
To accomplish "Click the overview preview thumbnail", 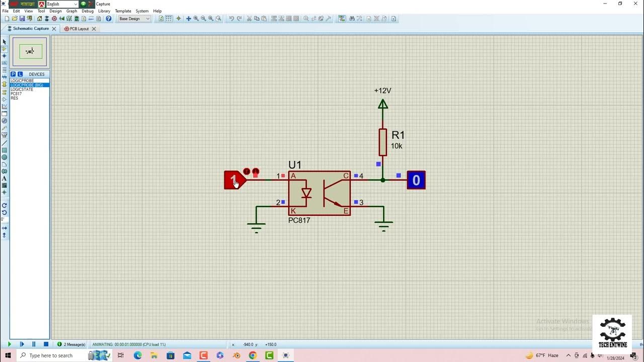I will [30, 52].
